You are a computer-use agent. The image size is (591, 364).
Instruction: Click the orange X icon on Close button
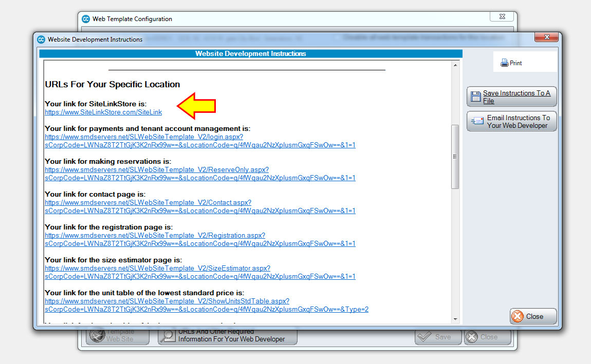click(x=518, y=316)
